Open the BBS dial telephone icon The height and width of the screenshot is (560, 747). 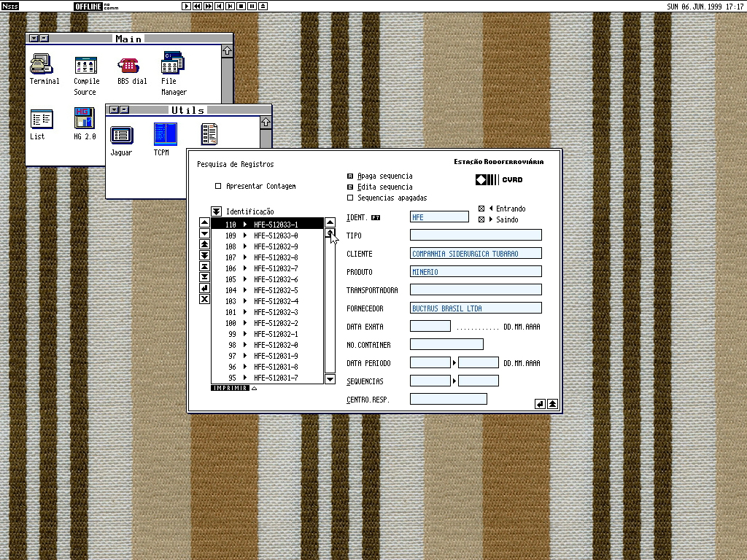tap(129, 65)
